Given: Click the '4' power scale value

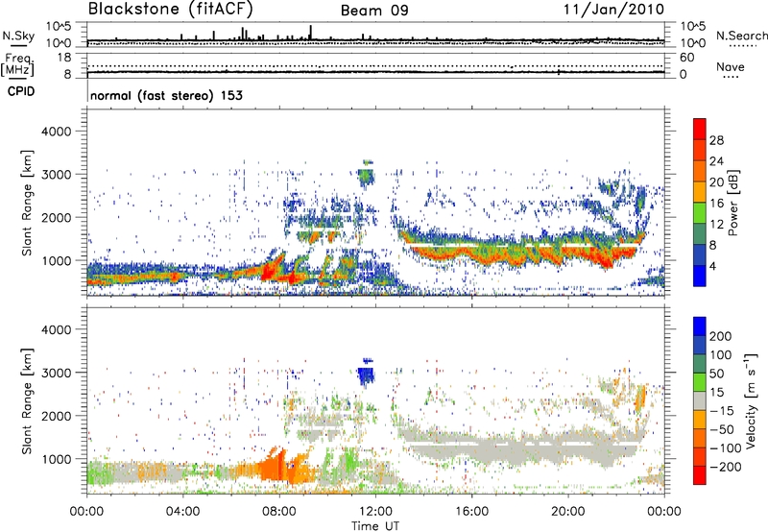Looking at the screenshot, I should coord(712,266).
